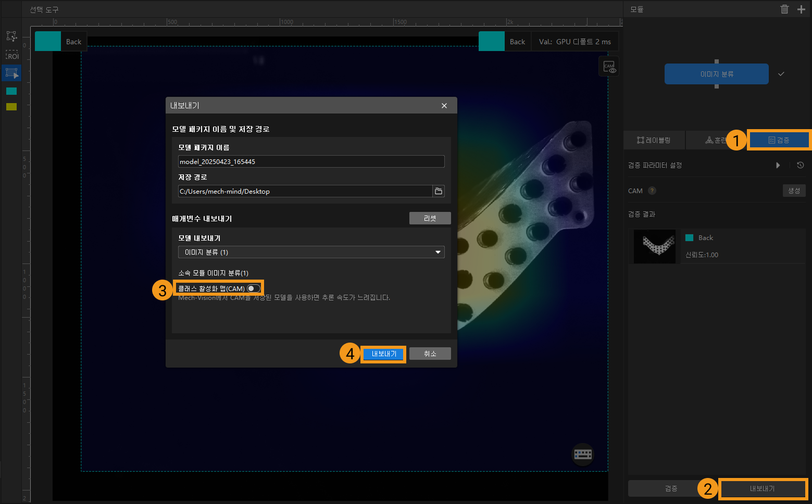Add a new module with plus icon
Image resolution: width=812 pixels, height=504 pixels.
pos(801,9)
